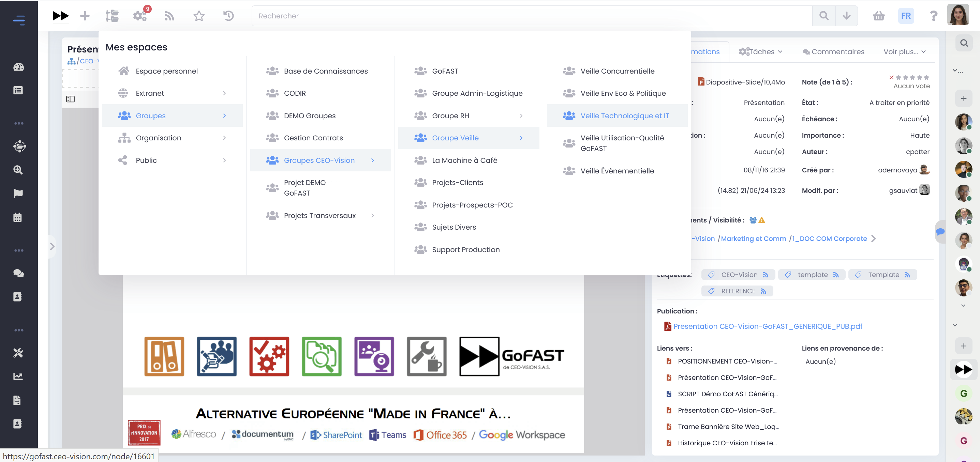
Task: Clear rating with the red X
Action: (891, 78)
